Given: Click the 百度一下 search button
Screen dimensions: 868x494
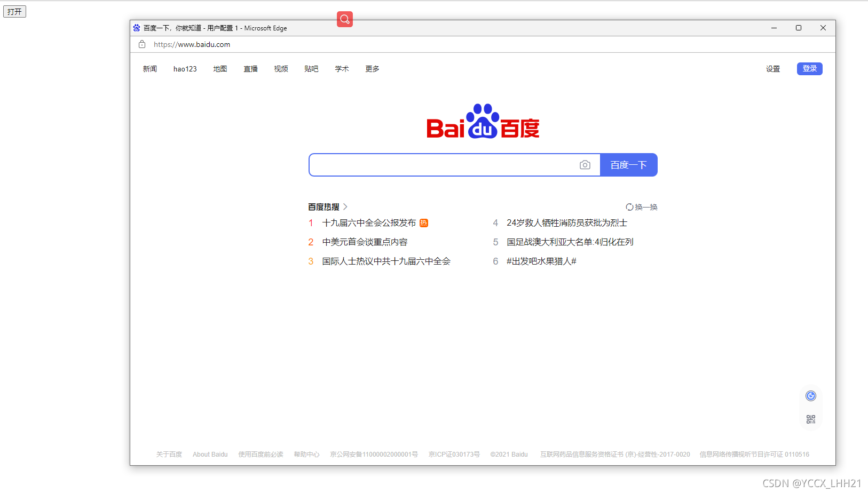Looking at the screenshot, I should 629,165.
